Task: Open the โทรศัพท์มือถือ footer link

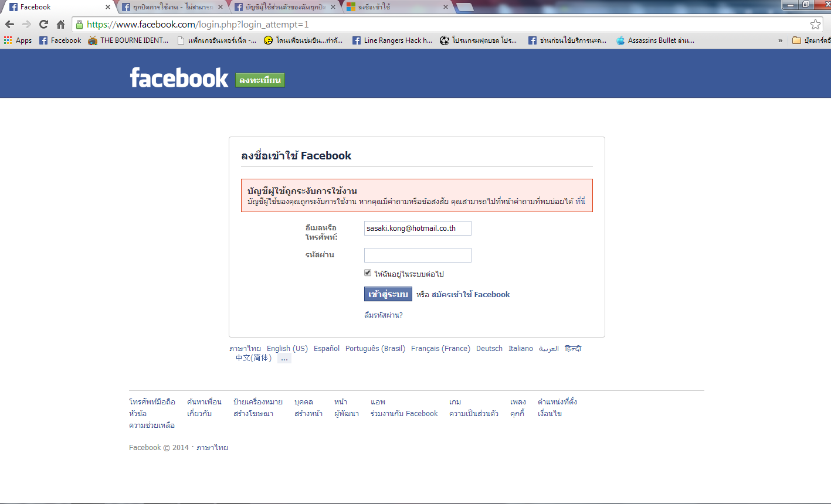Action: pyautogui.click(x=152, y=402)
